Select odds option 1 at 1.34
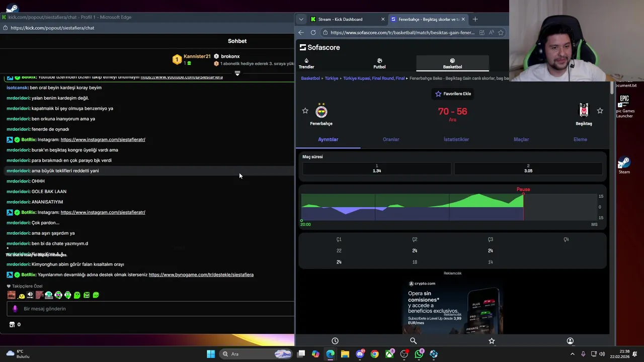This screenshot has width=644, height=362. tap(377, 168)
